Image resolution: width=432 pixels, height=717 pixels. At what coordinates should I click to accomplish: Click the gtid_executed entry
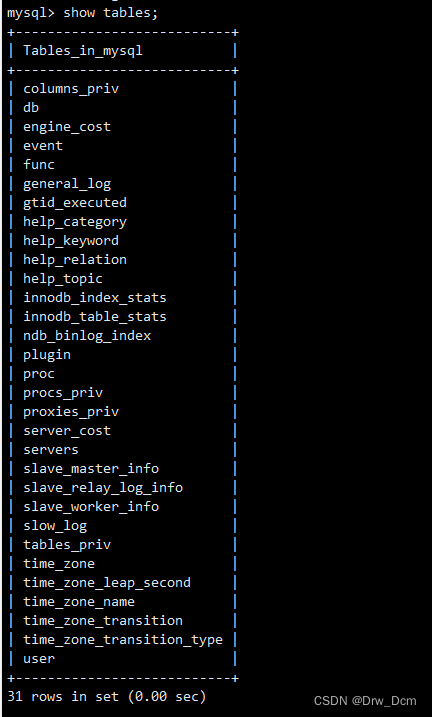[75, 203]
